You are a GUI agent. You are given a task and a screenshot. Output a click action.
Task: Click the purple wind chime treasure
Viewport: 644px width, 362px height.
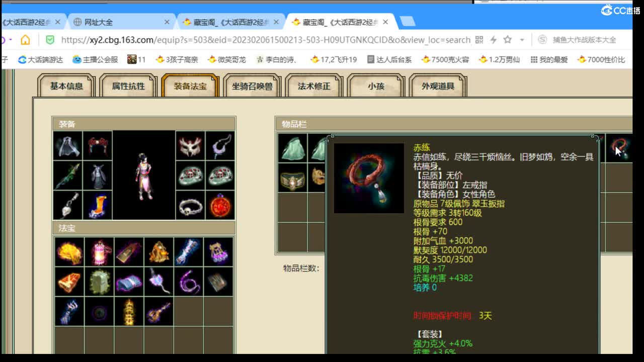[218, 252]
